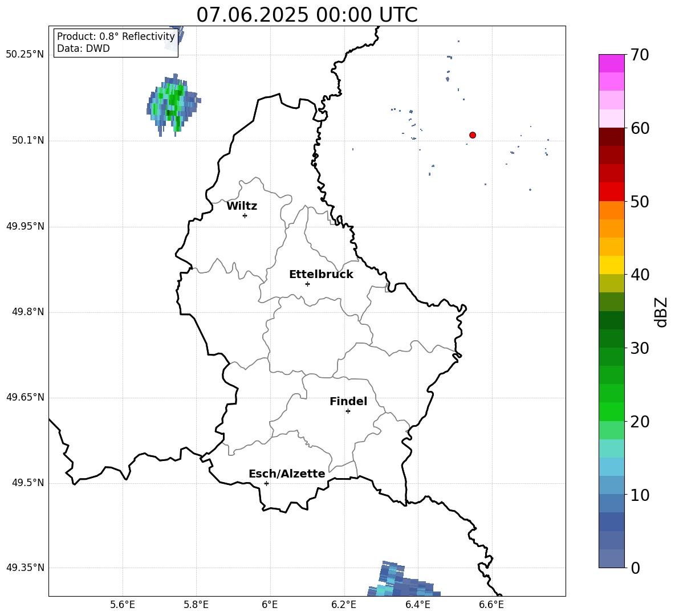
Task: Click the 49.8°N latitude label
Action: click(28, 312)
